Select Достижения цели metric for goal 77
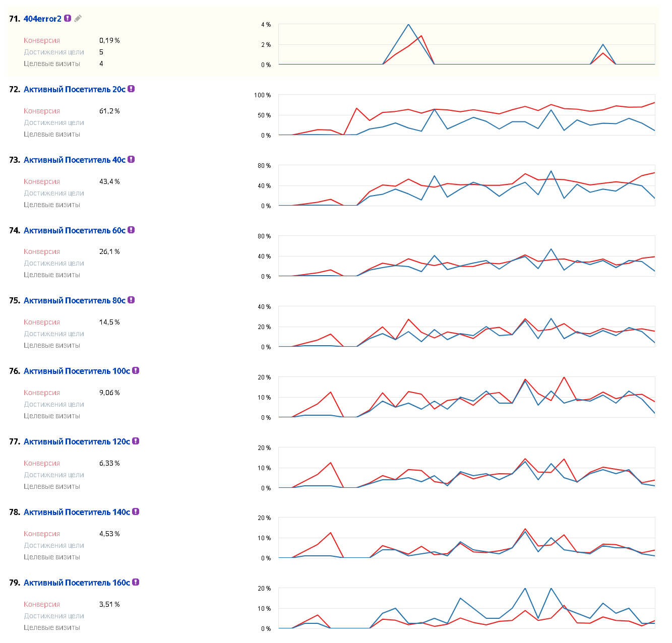 [54, 475]
